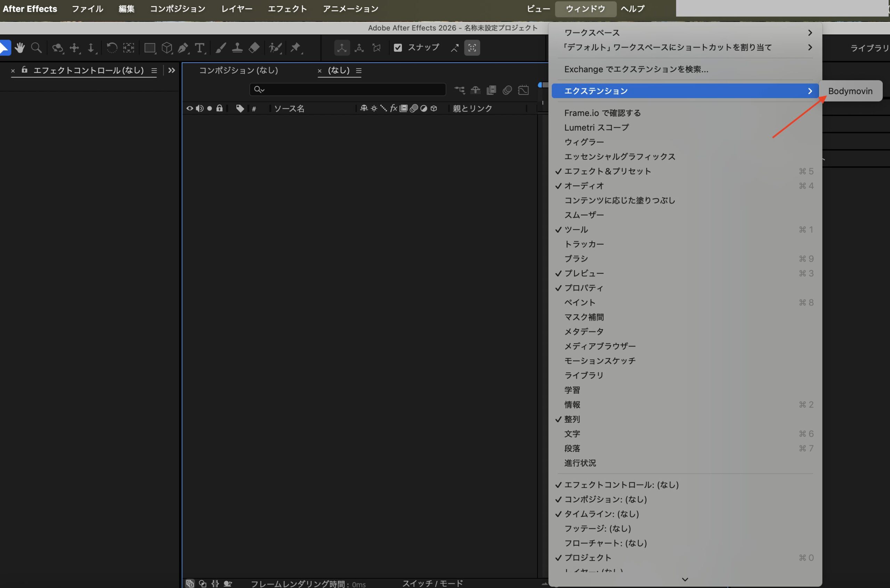Select the Type text tool

pyautogui.click(x=200, y=48)
